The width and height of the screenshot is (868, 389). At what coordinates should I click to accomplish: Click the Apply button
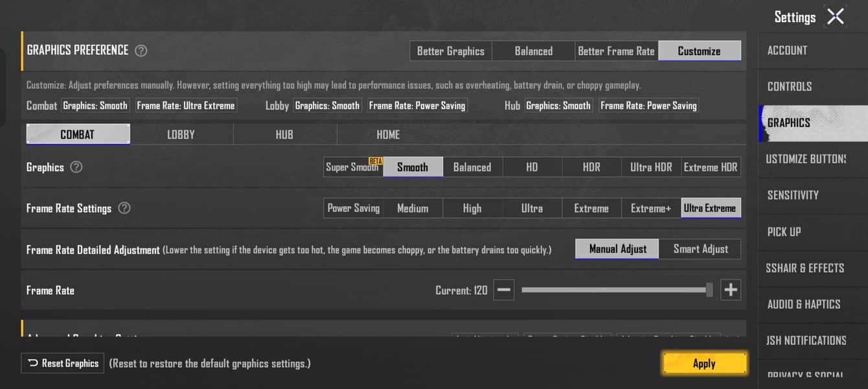705,364
